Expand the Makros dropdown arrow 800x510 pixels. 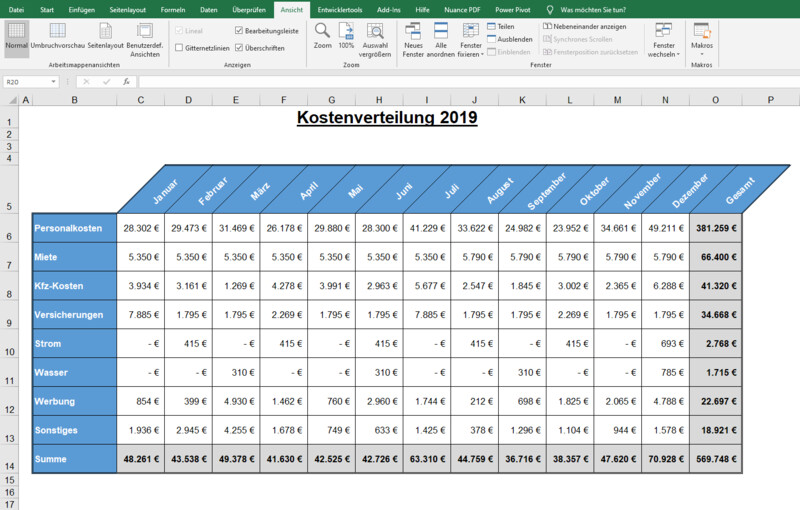coord(702,54)
